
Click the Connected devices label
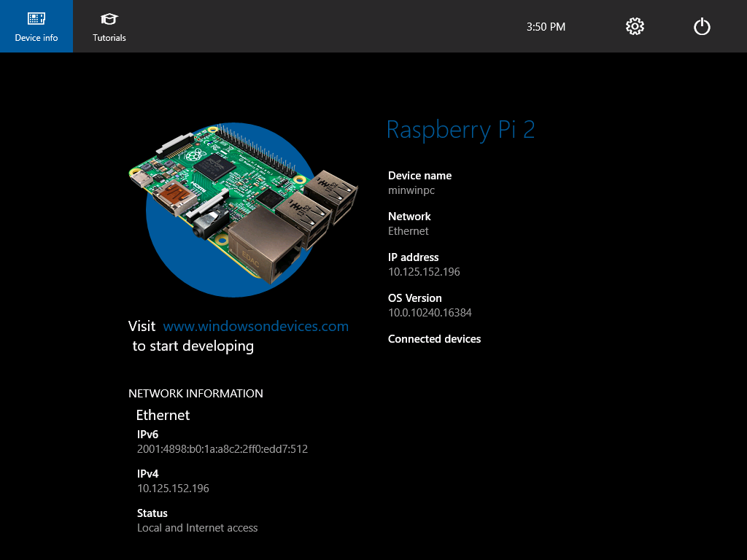[x=434, y=338]
